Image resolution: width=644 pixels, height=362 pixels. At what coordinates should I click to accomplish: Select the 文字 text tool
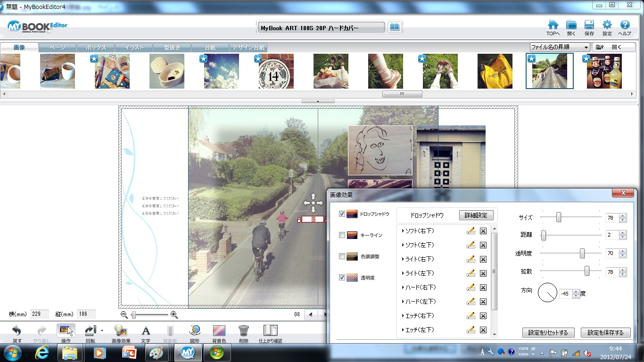click(146, 330)
